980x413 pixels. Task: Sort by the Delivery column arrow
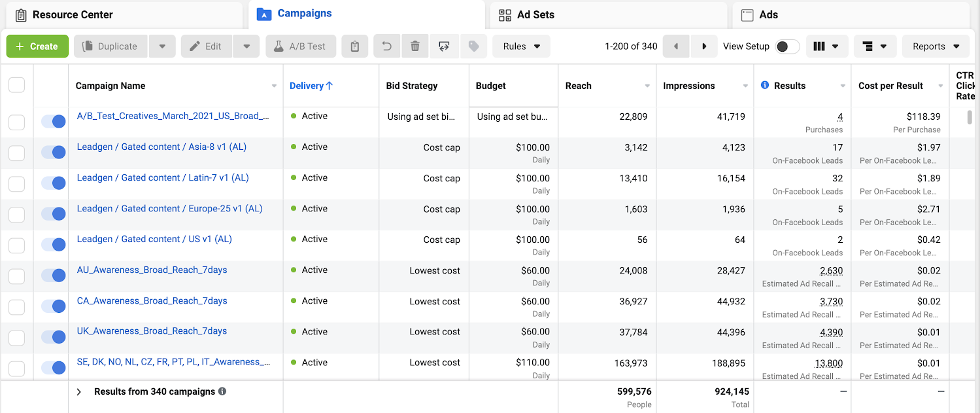(330, 85)
